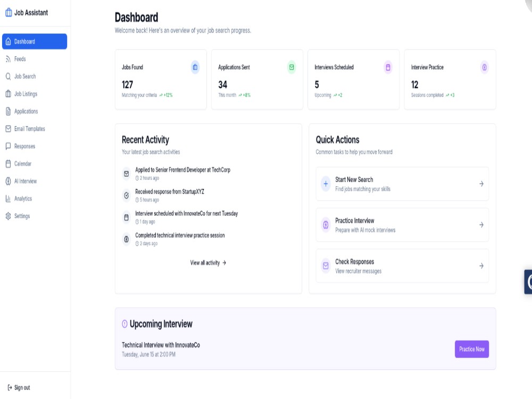Viewport: 532px width, 399px height.
Task: Navigate to Email Templates
Action: click(29, 129)
